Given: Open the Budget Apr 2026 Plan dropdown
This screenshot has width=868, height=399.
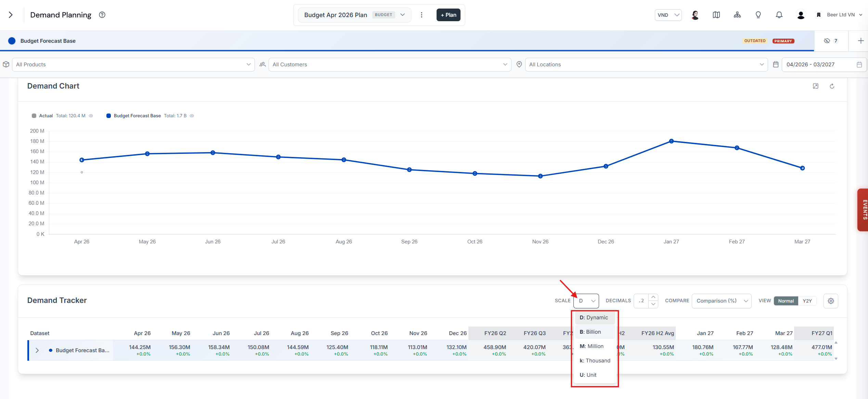Looking at the screenshot, I should 354,15.
